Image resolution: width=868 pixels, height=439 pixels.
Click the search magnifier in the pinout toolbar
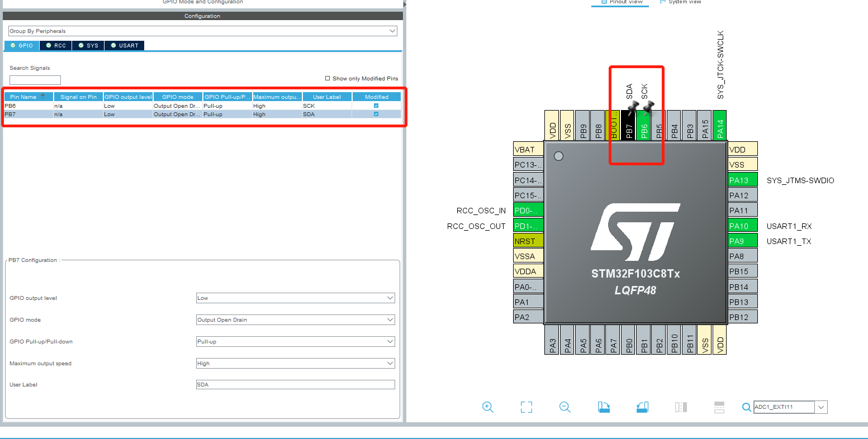(x=747, y=407)
